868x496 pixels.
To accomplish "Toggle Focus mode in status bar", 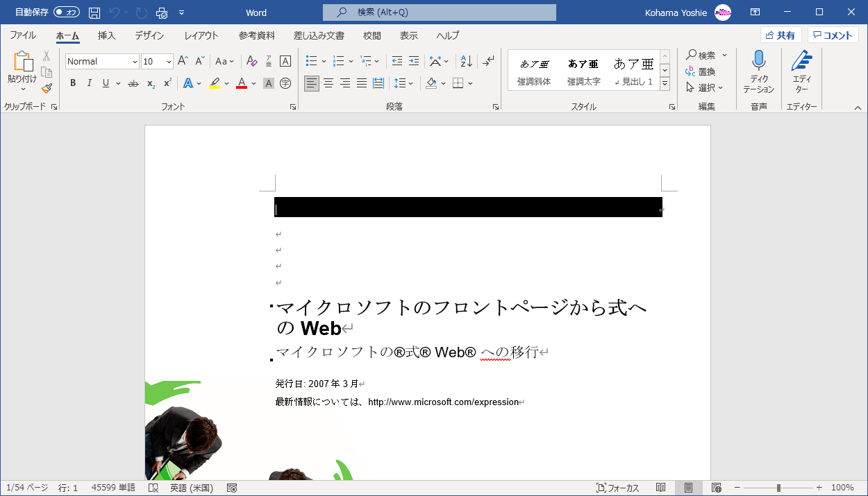I will click(x=617, y=488).
